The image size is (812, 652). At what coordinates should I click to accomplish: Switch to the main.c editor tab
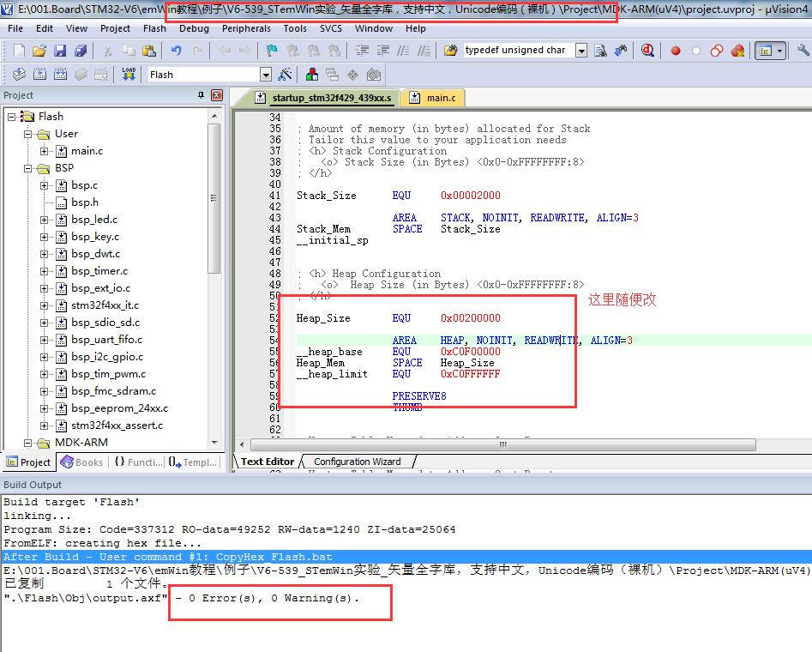pos(434,98)
